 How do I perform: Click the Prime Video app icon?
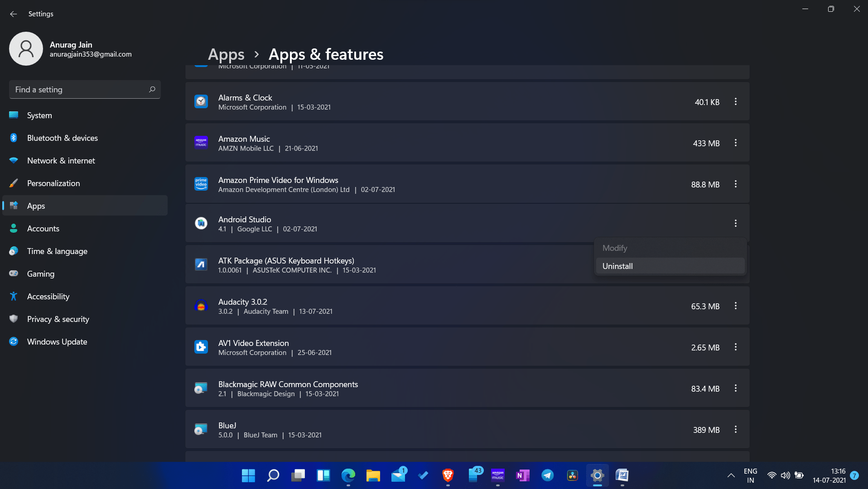201,184
